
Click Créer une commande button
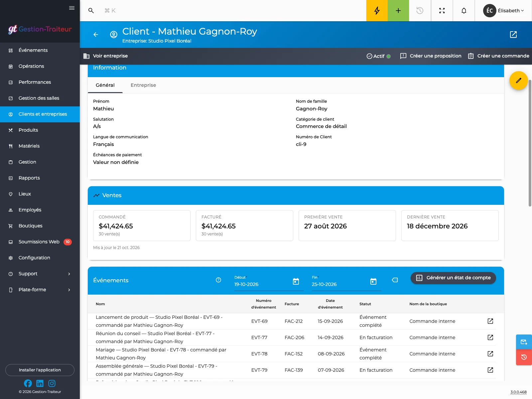[x=498, y=56]
